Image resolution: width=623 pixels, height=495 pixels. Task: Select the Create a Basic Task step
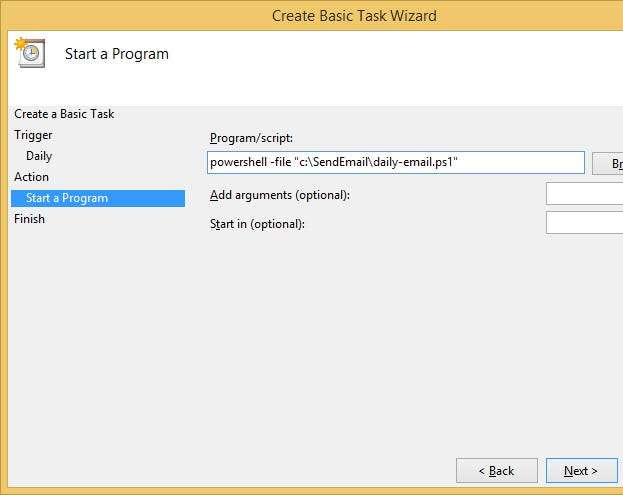pos(64,114)
